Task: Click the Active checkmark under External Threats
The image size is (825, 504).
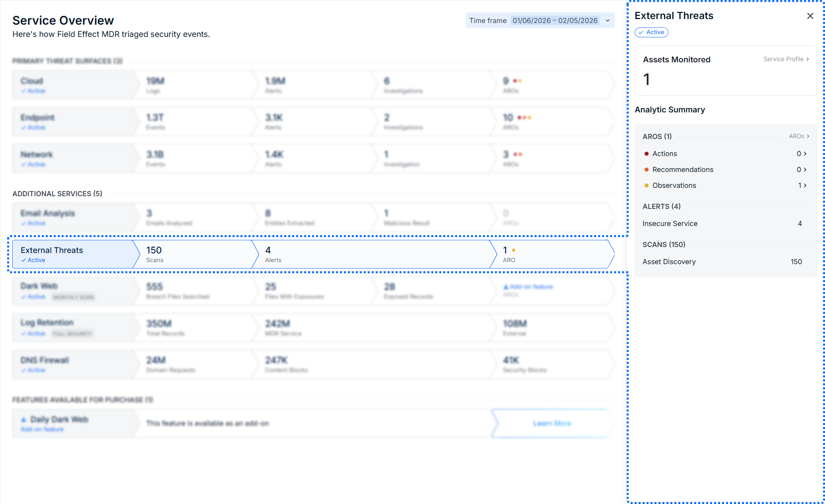Action: coord(24,260)
